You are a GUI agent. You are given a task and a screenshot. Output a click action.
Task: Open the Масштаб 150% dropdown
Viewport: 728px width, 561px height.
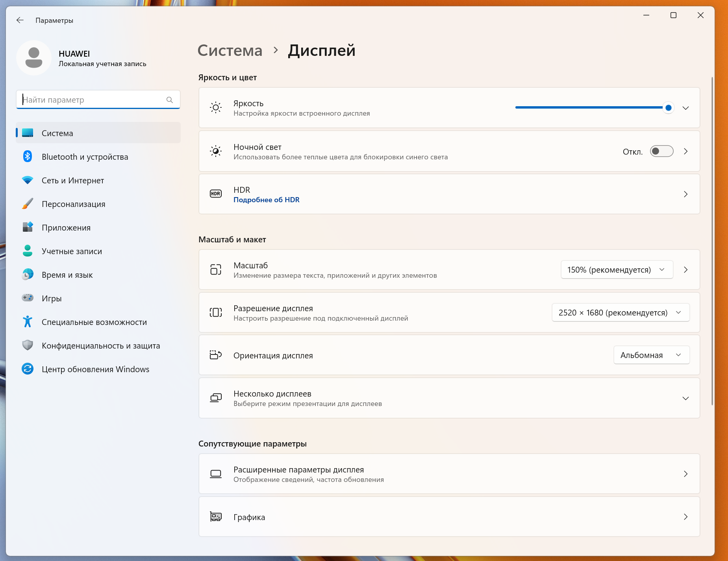(617, 270)
